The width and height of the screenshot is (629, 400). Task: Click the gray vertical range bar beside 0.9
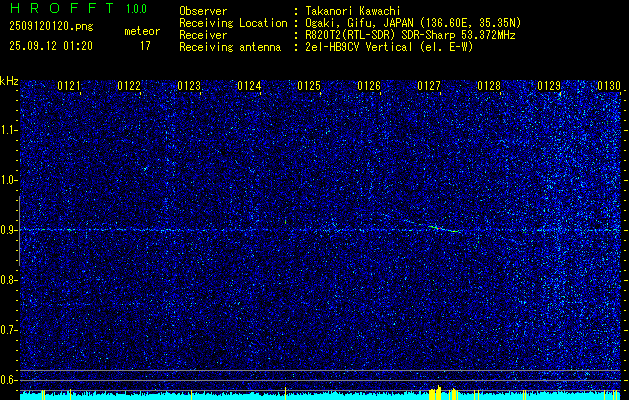(19, 231)
